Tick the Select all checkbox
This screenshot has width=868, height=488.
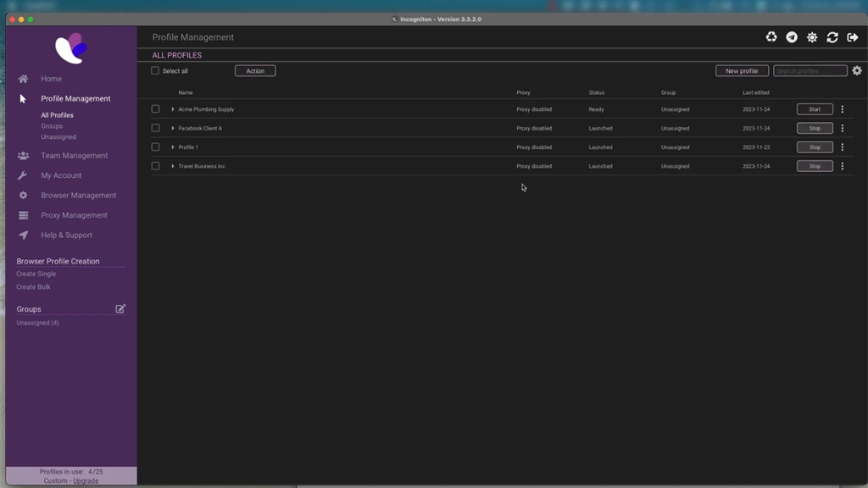155,71
